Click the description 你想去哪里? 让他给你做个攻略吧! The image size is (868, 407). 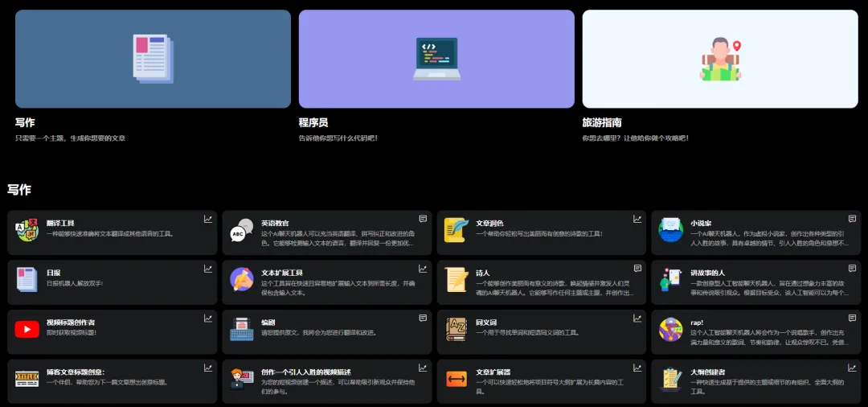click(x=636, y=138)
